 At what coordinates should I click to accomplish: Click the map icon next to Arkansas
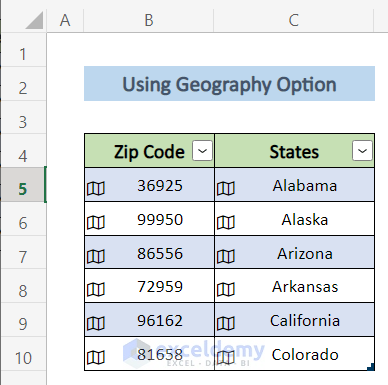point(226,289)
